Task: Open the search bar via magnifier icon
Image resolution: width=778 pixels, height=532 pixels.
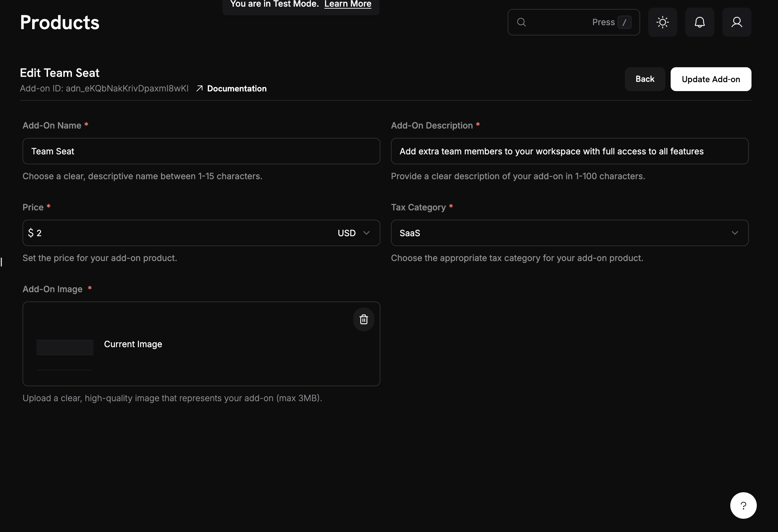Action: coord(522,22)
